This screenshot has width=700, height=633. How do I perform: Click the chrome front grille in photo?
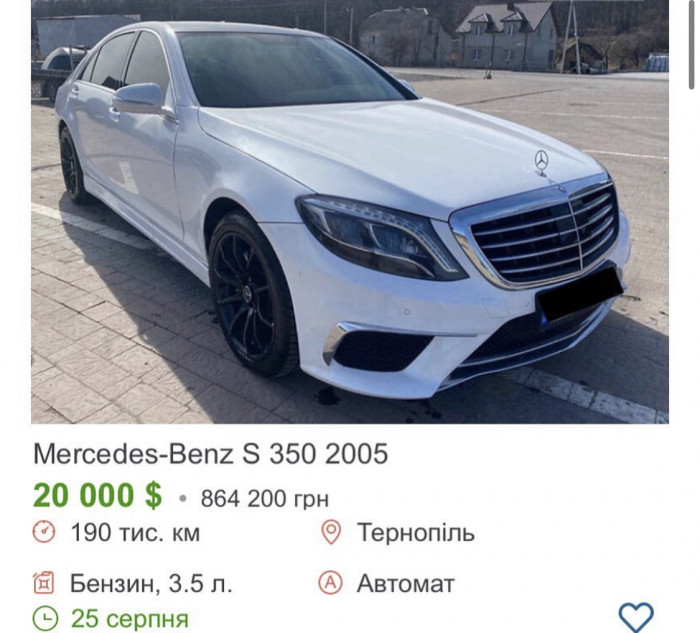coord(545,234)
